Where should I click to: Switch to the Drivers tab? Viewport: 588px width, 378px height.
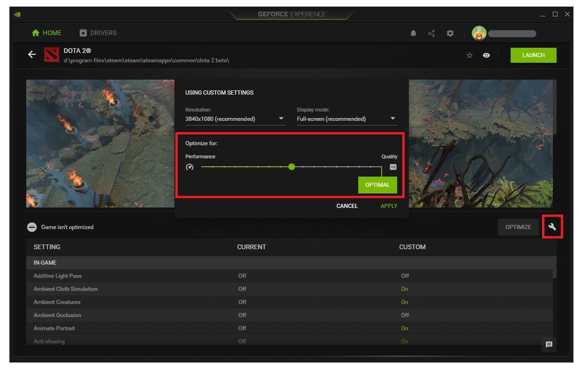[98, 33]
